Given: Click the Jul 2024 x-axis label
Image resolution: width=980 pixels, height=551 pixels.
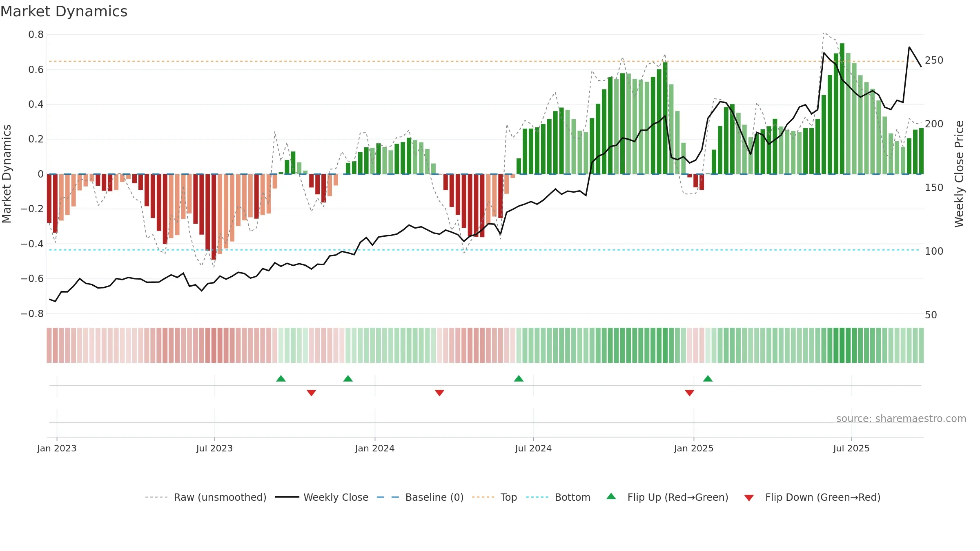Looking at the screenshot, I should tap(533, 448).
